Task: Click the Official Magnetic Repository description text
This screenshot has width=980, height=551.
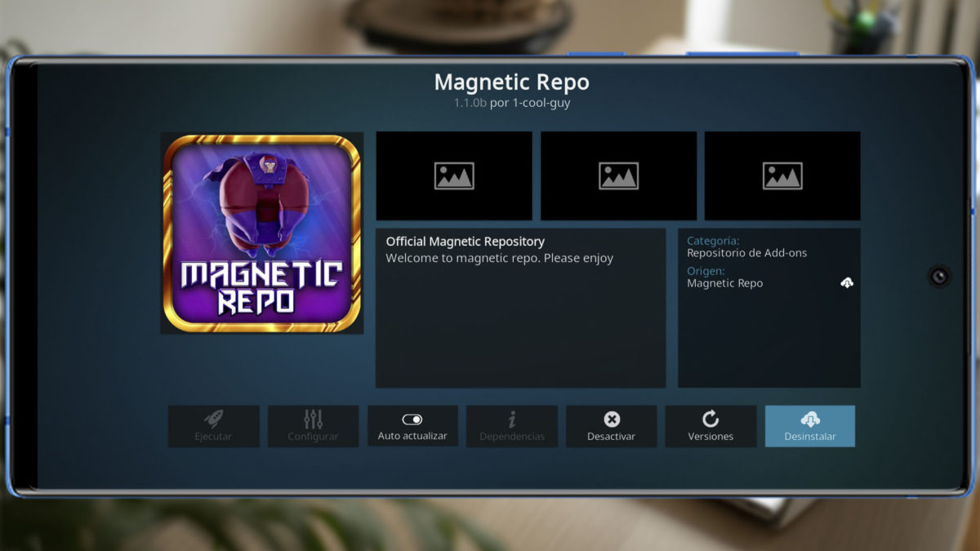Action: 465,242
